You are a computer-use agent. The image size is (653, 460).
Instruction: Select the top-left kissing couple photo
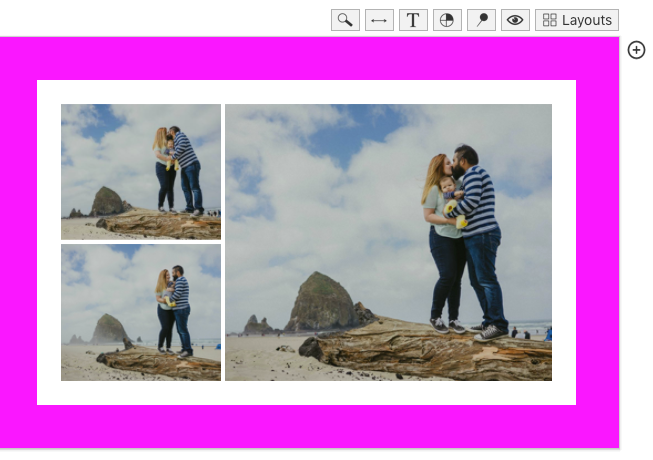coord(141,172)
